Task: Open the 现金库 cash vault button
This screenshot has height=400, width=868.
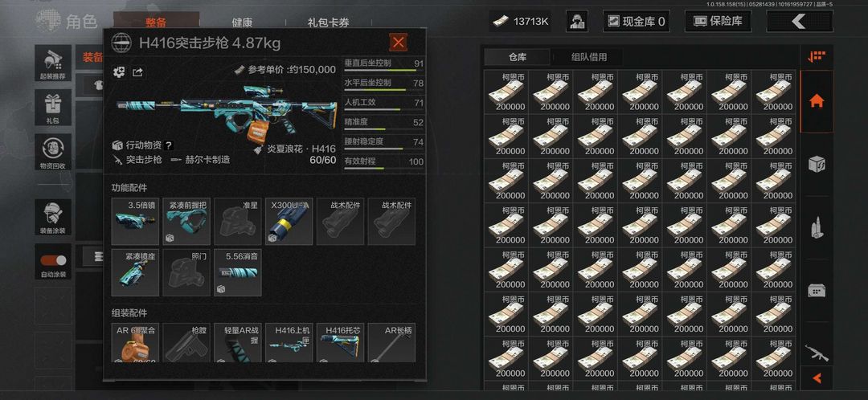Action: pyautogui.click(x=636, y=22)
